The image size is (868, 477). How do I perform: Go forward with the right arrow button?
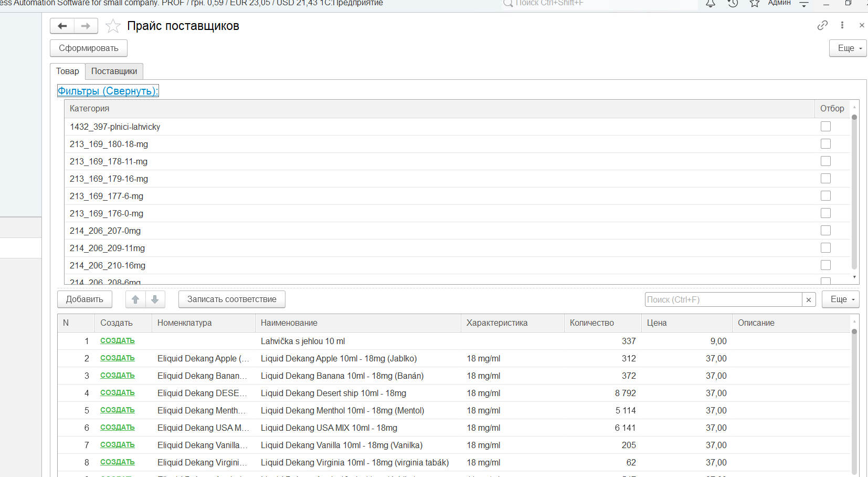(x=86, y=26)
